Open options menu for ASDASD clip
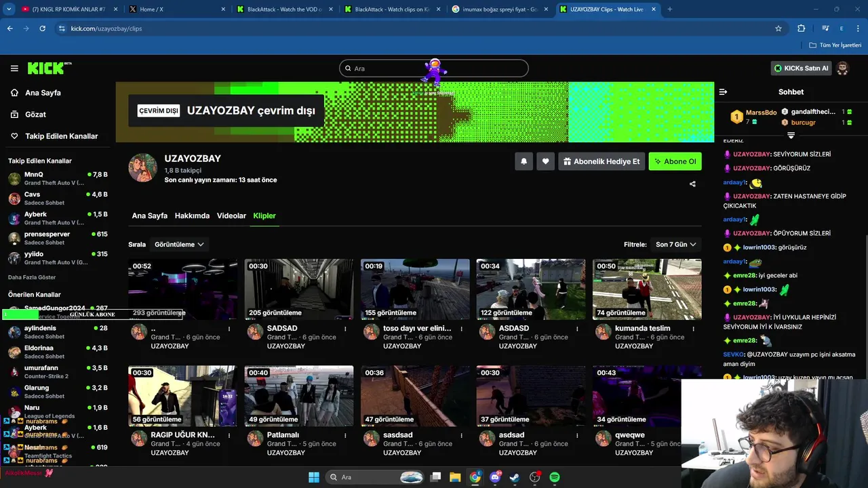 [x=577, y=329]
